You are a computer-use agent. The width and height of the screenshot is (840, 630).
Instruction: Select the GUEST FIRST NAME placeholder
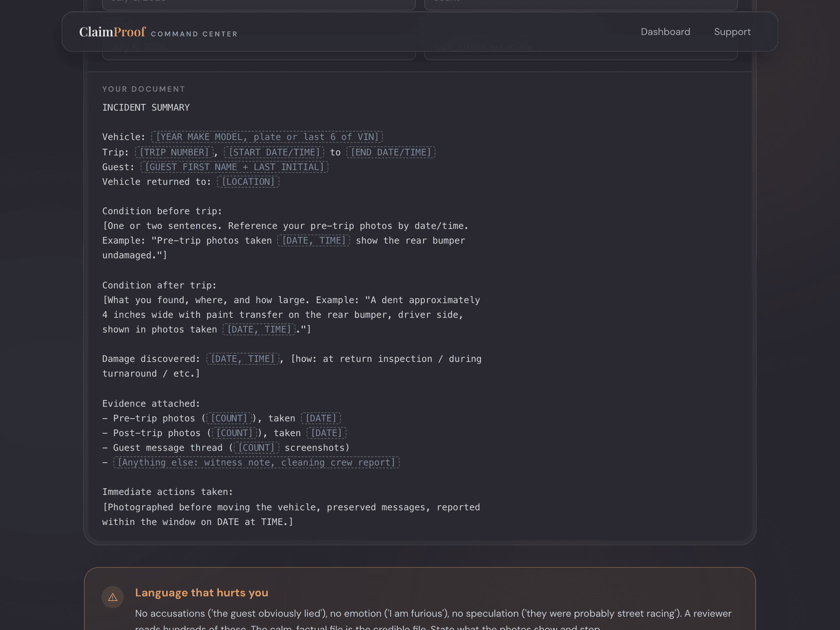[234, 167]
